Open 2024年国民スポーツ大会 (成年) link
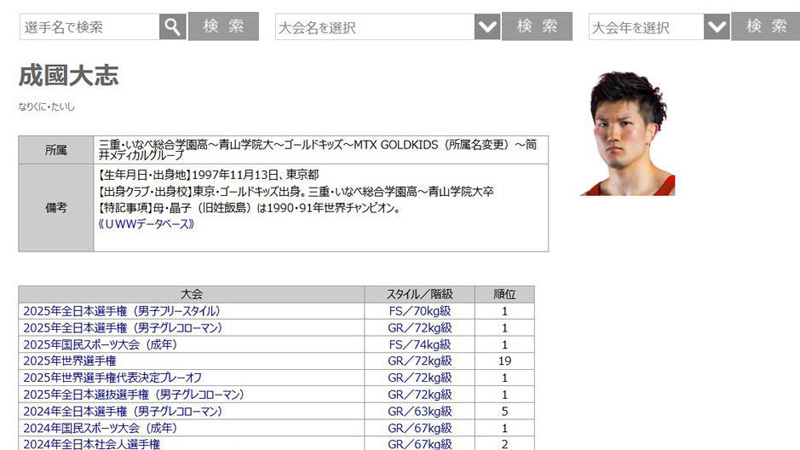The width and height of the screenshot is (800, 450). 99,427
